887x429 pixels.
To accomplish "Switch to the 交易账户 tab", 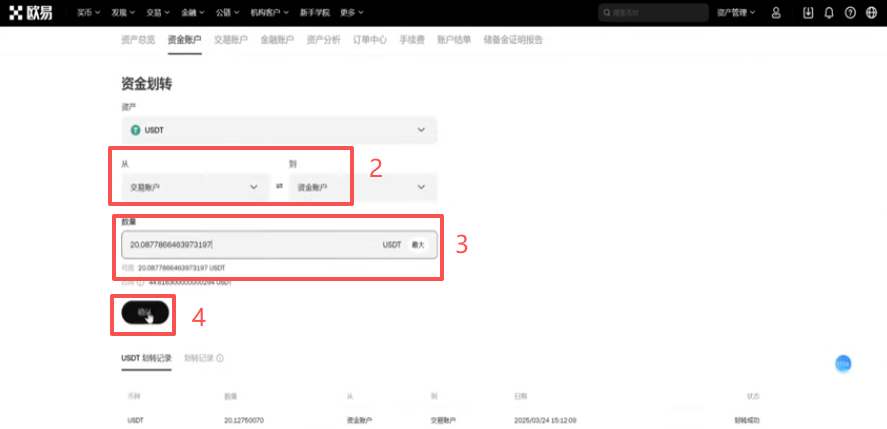I will point(231,40).
